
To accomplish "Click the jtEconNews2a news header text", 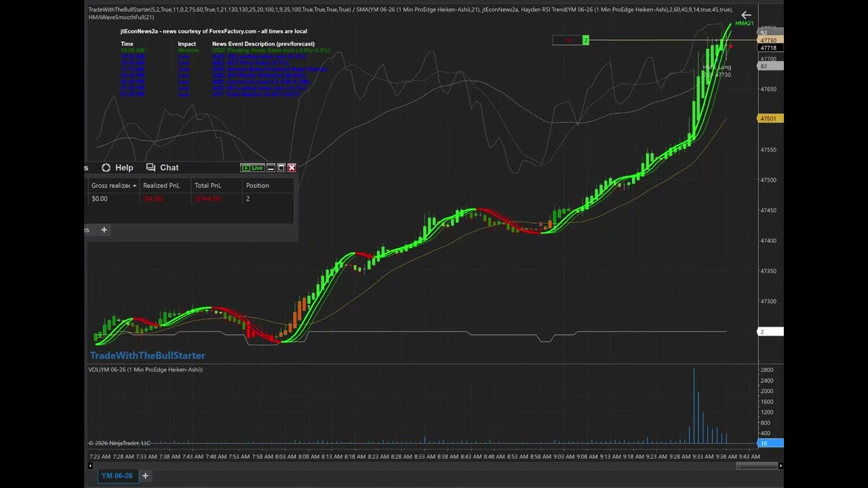I will tap(214, 31).
